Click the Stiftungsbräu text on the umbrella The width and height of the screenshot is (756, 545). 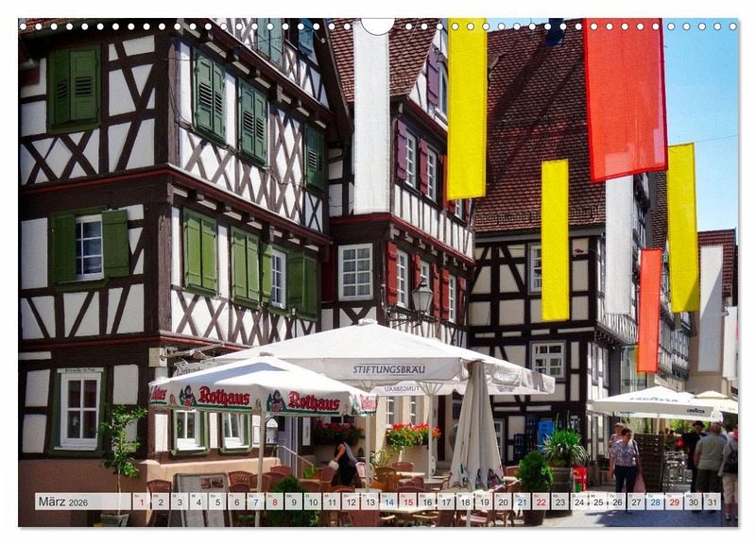(389, 369)
